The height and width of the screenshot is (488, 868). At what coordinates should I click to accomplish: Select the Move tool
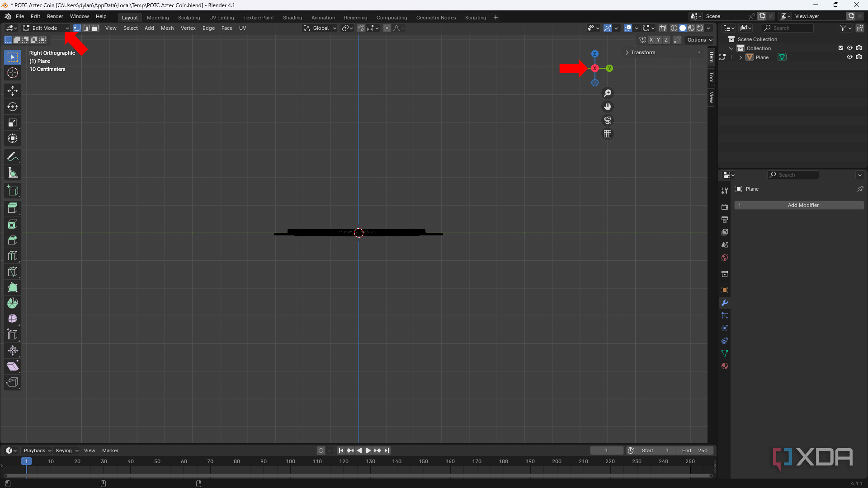pyautogui.click(x=13, y=90)
